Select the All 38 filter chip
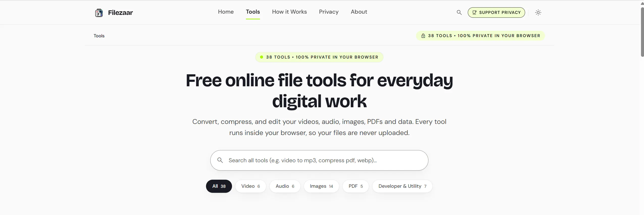The height and width of the screenshot is (215, 644). coord(219,186)
